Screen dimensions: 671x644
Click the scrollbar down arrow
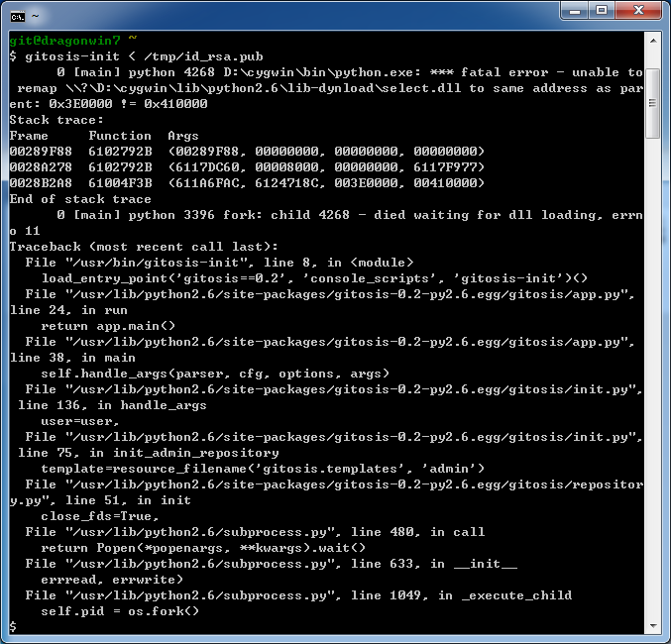point(653,625)
